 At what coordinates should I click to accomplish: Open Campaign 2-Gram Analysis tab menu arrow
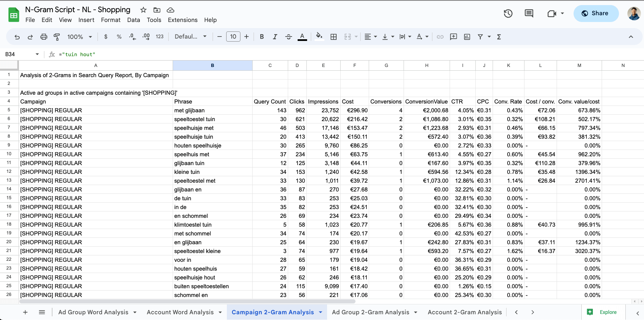pos(321,312)
